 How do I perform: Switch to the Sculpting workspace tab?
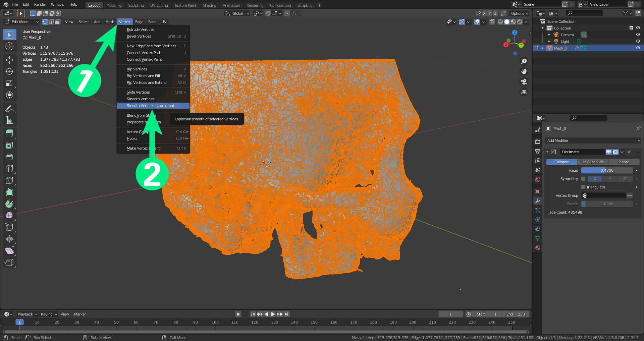[x=136, y=5]
